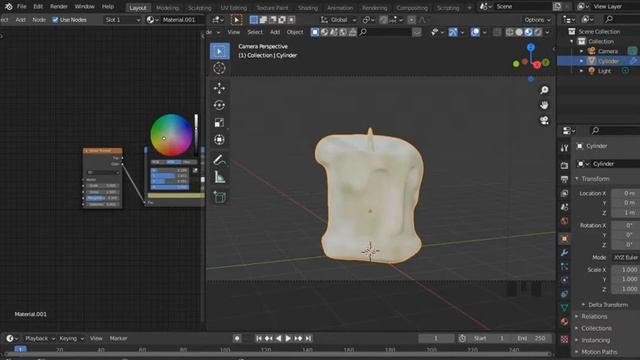Open the File menu
This screenshot has width=640, height=360.
click(21, 7)
